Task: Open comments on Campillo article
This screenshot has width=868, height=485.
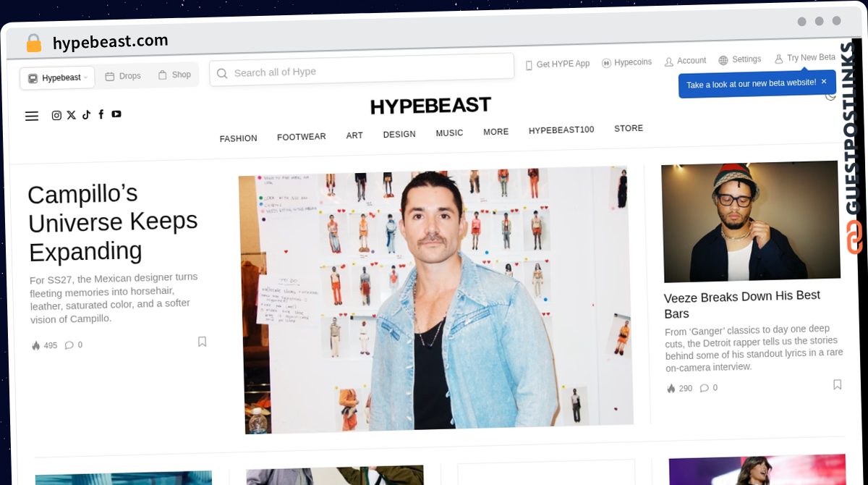Action: 73,345
